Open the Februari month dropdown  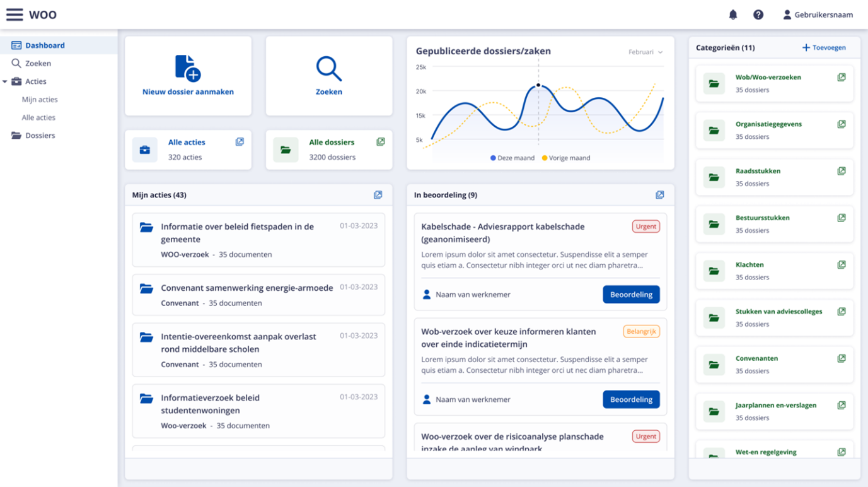click(645, 52)
